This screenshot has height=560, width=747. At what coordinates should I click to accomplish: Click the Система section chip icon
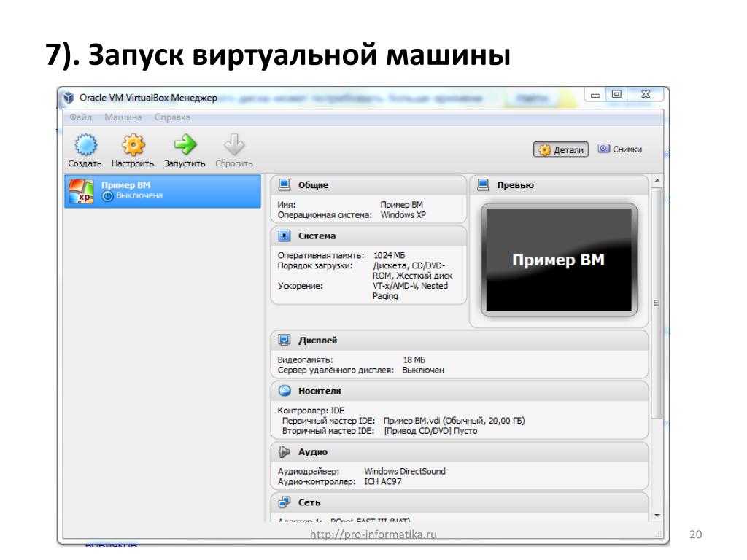[285, 236]
